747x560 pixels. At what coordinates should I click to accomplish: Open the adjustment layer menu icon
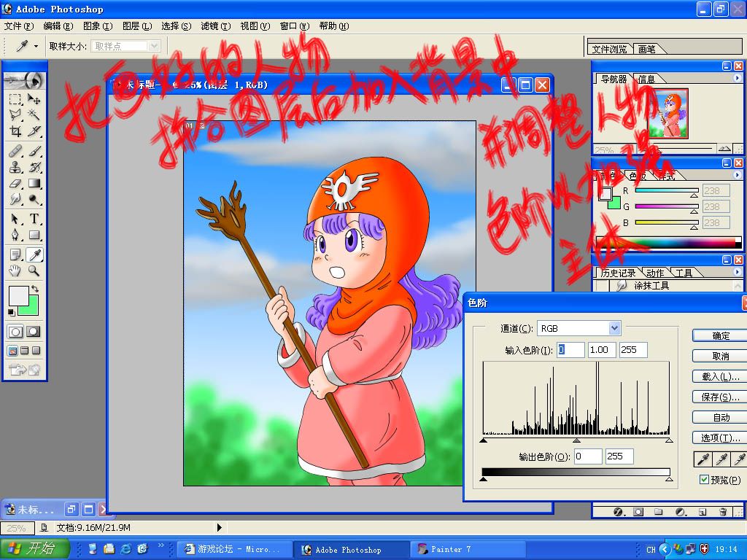tap(681, 512)
